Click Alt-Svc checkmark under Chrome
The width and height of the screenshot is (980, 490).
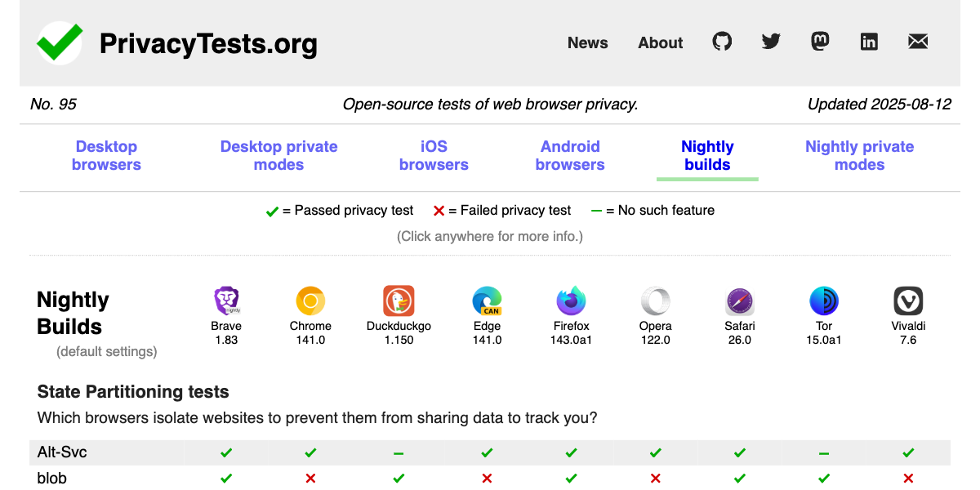click(x=310, y=452)
